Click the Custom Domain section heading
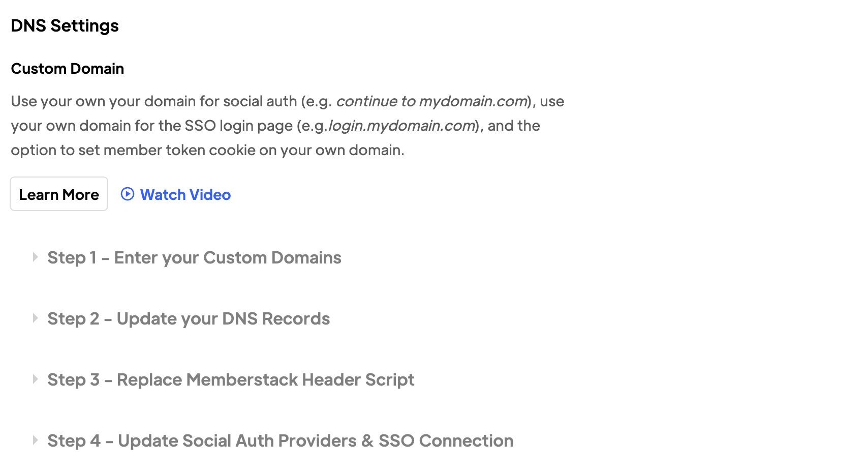This screenshot has height=470, width=868. point(68,69)
